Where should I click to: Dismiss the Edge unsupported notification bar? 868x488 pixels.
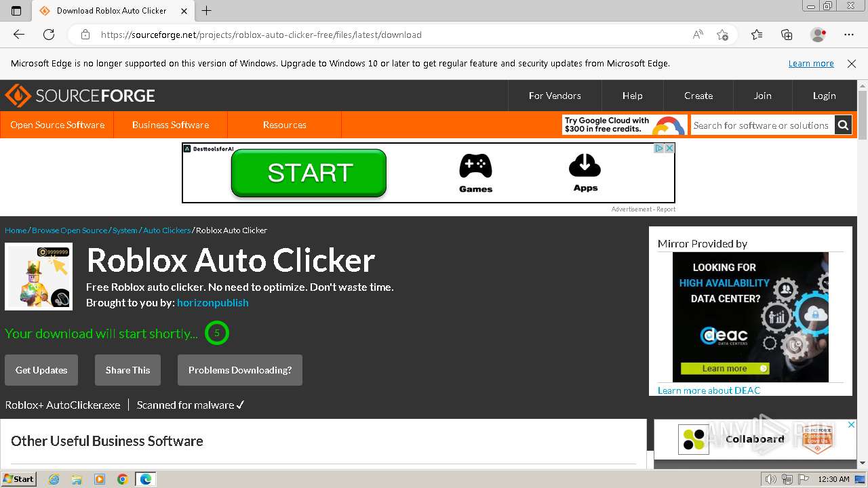tap(852, 64)
